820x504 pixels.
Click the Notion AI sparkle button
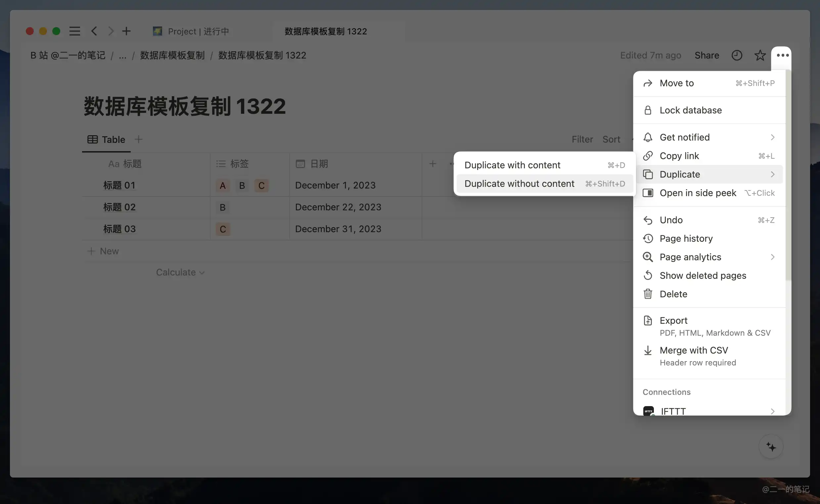click(x=771, y=447)
